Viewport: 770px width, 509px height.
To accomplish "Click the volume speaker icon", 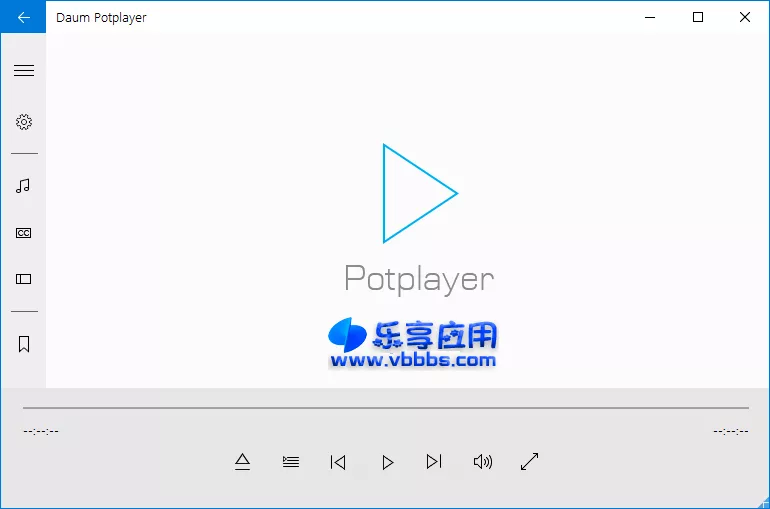I will (483, 462).
